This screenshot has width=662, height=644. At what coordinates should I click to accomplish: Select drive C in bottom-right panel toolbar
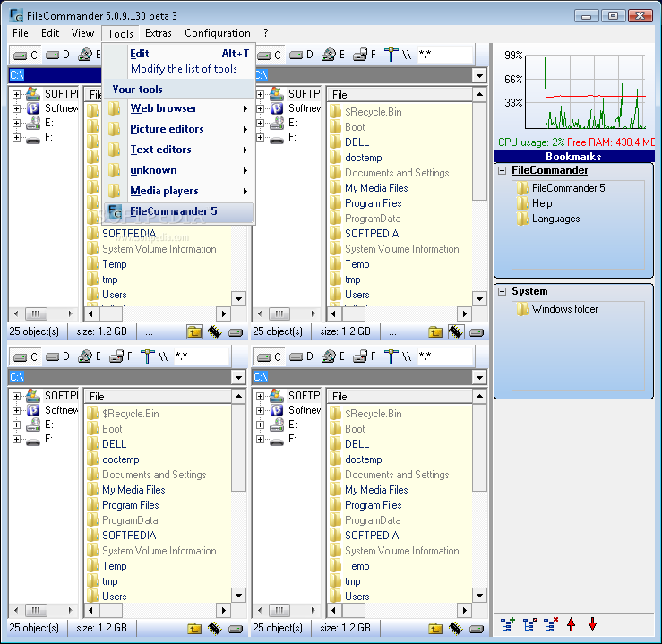tap(270, 357)
